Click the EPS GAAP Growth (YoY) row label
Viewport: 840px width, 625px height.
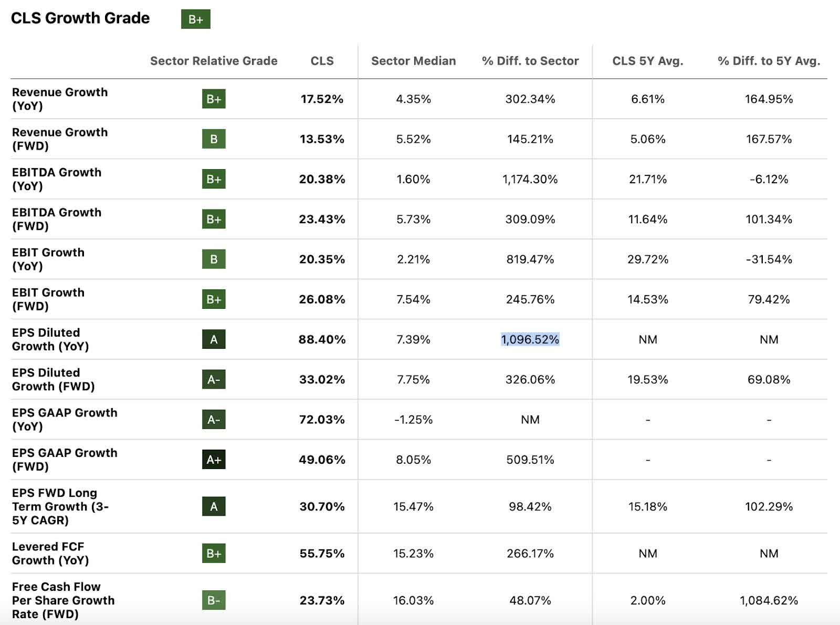point(65,419)
